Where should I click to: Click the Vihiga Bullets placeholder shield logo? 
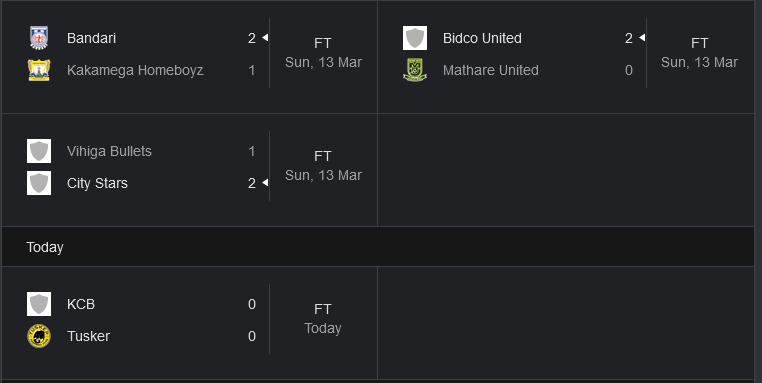39,151
